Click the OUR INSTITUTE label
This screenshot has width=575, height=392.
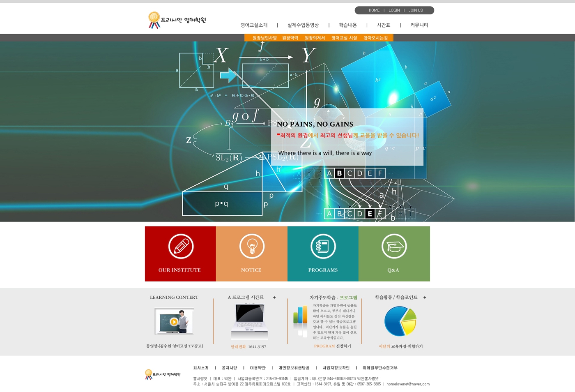click(179, 270)
